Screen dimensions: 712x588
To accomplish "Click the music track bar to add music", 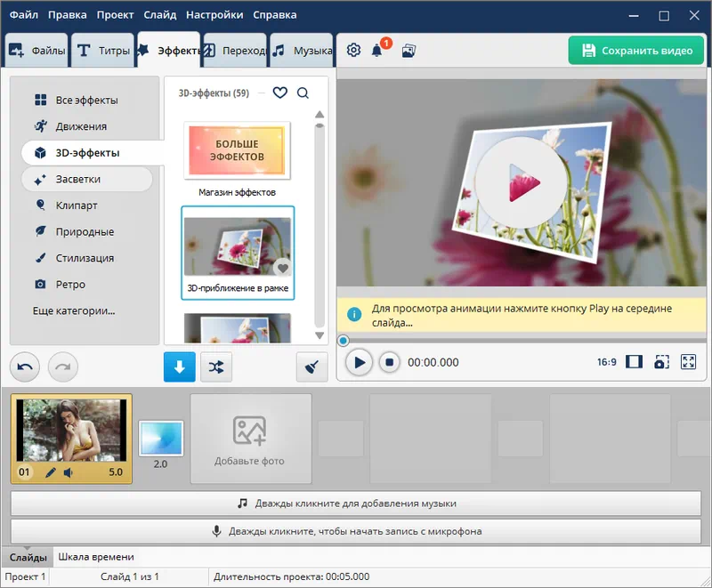I will [356, 503].
